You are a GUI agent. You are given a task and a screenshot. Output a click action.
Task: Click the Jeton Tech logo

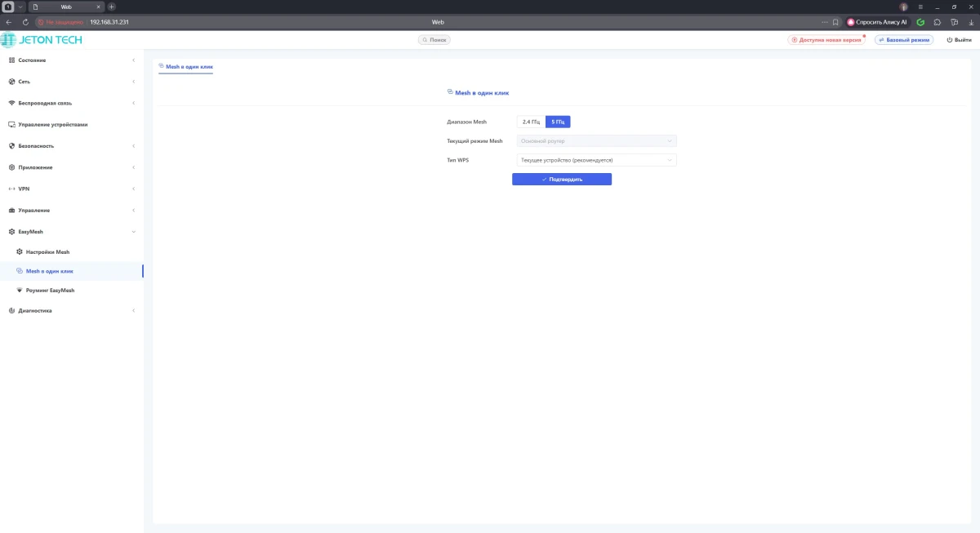coord(42,39)
